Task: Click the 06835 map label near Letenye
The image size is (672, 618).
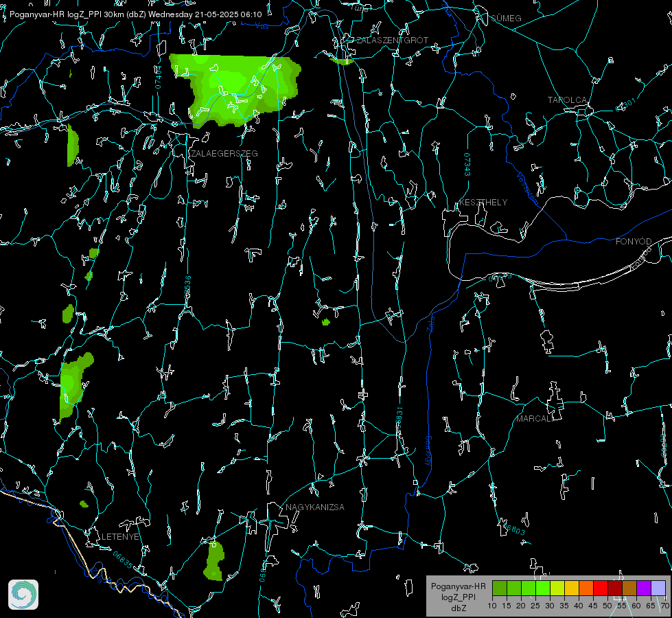Action: [123, 560]
